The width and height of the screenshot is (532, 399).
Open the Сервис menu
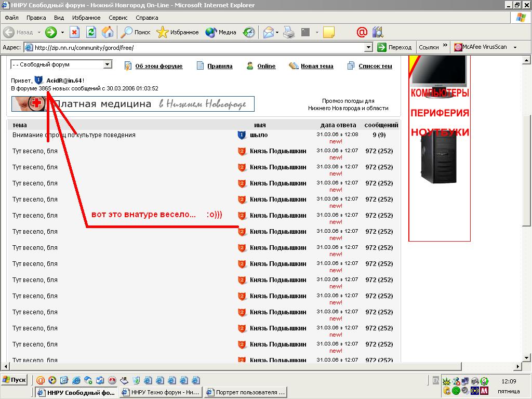coord(118,17)
